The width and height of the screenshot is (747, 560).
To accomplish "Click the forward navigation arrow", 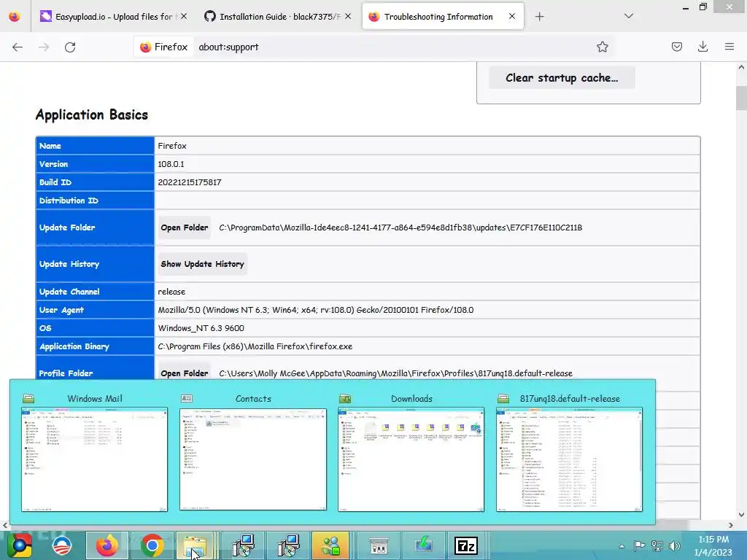I will 44,47.
